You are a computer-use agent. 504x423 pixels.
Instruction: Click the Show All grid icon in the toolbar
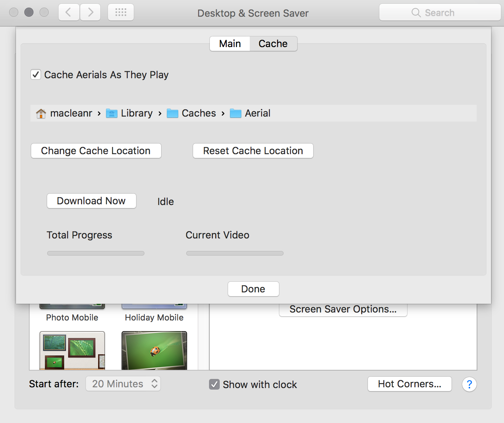pos(120,12)
